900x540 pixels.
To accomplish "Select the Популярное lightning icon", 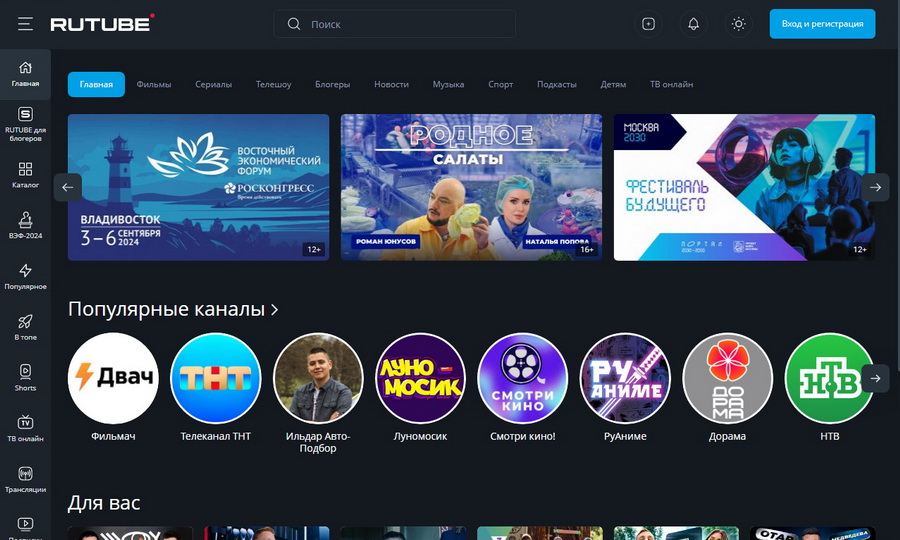I will click(25, 276).
